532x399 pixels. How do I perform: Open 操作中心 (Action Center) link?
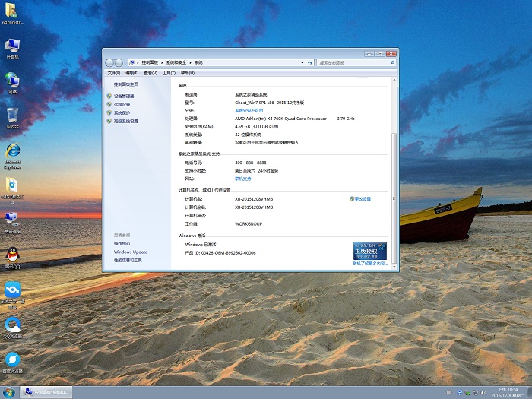122,244
